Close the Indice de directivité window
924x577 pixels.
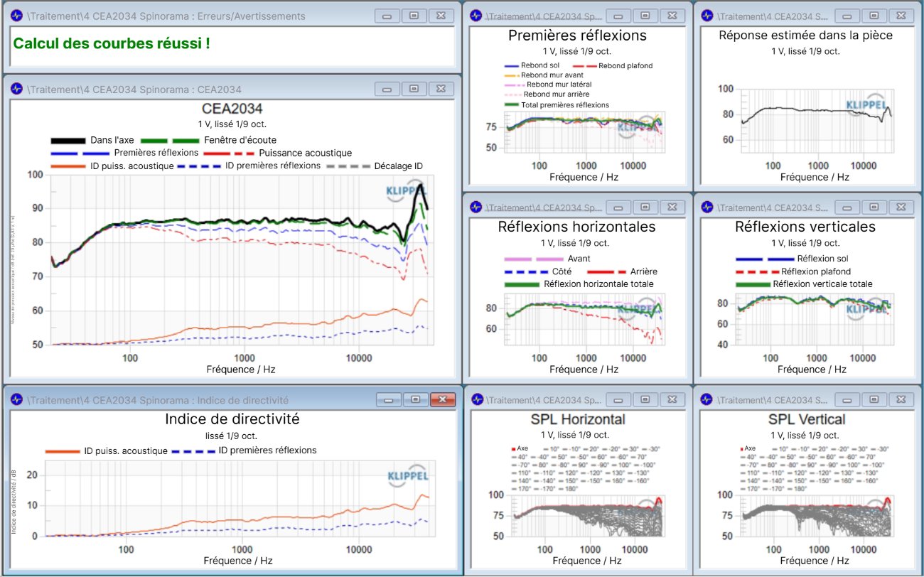click(x=441, y=400)
